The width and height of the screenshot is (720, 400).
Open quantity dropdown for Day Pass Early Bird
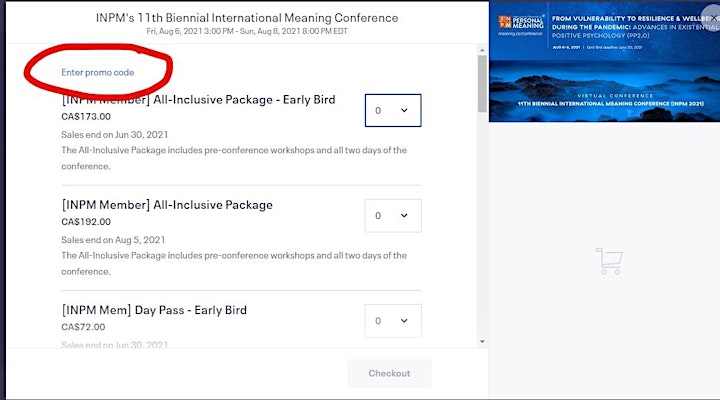pos(393,321)
